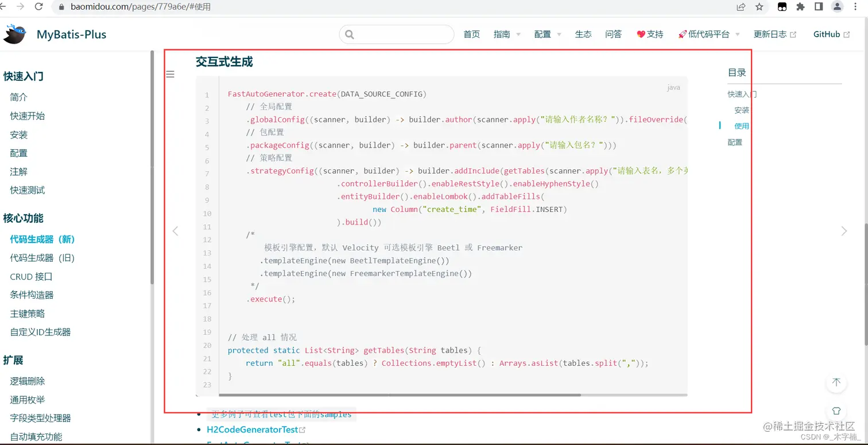This screenshot has width=868, height=445.
Task: Click the MyBatis-Plus bird logo
Action: 14,34
